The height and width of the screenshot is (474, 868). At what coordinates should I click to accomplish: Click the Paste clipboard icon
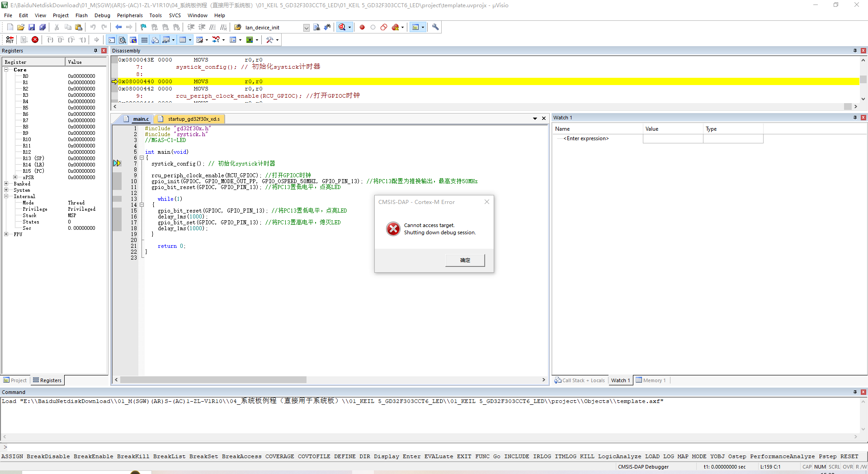(79, 27)
